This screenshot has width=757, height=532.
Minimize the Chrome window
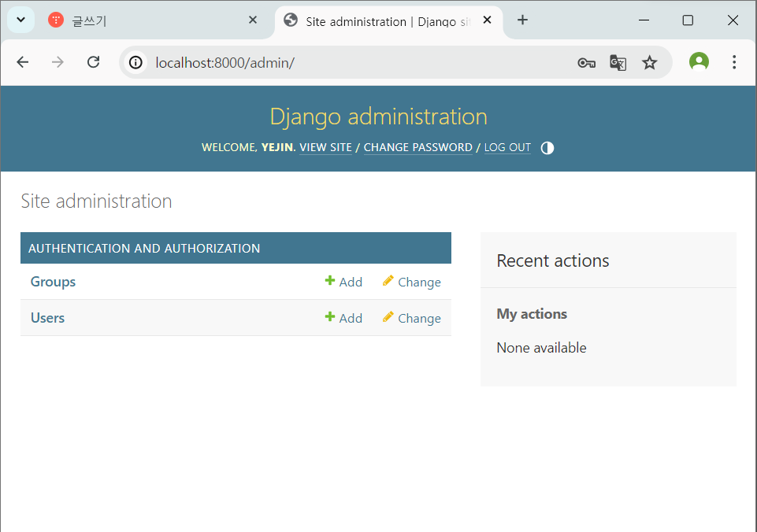(x=644, y=20)
